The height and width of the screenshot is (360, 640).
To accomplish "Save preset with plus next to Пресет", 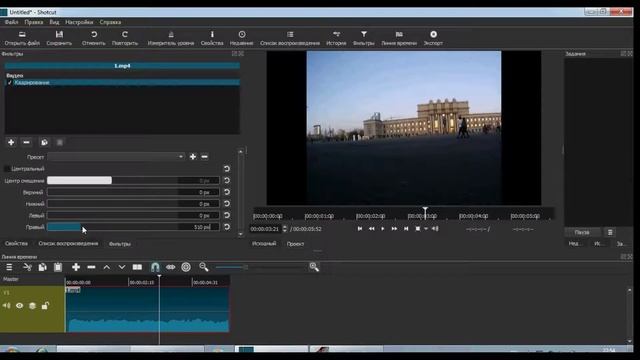I will coord(193,157).
